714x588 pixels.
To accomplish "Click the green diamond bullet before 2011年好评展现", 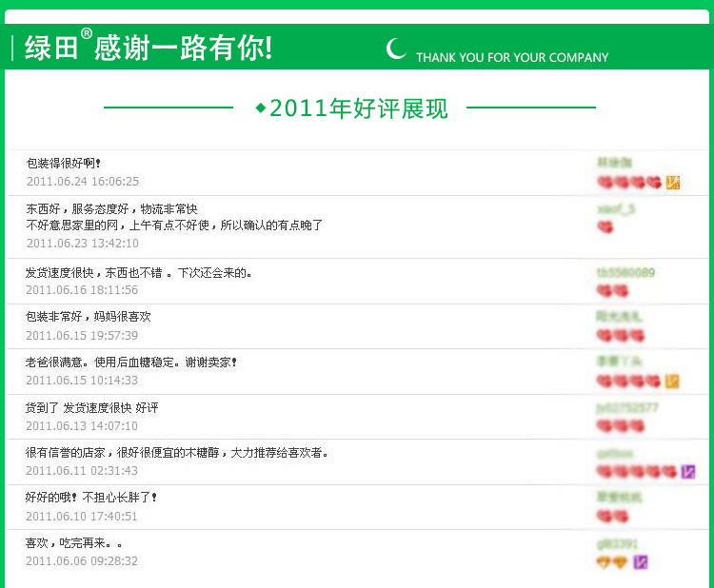I will tap(261, 108).
